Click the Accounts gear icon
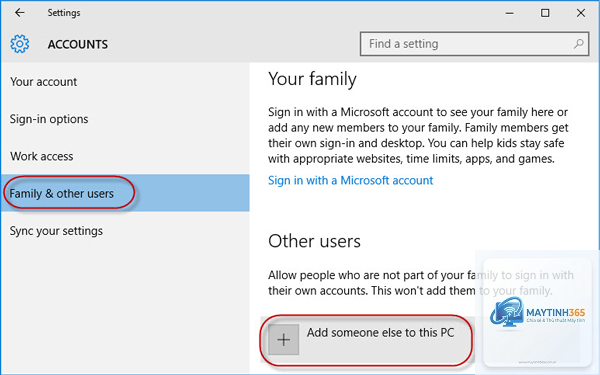 pyautogui.click(x=20, y=44)
